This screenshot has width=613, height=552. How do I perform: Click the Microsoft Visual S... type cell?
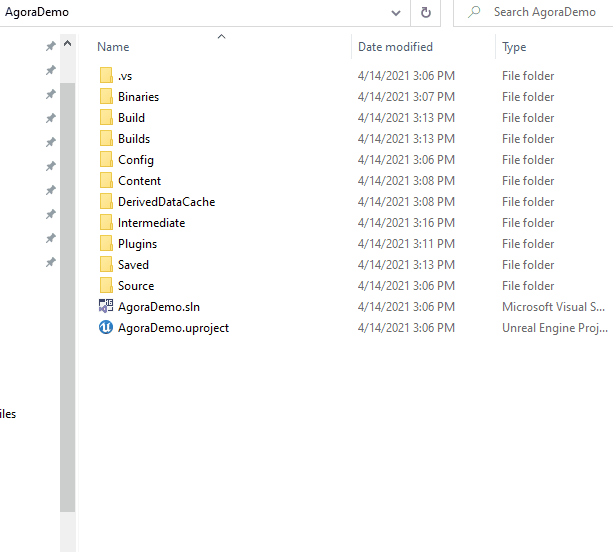pos(554,307)
